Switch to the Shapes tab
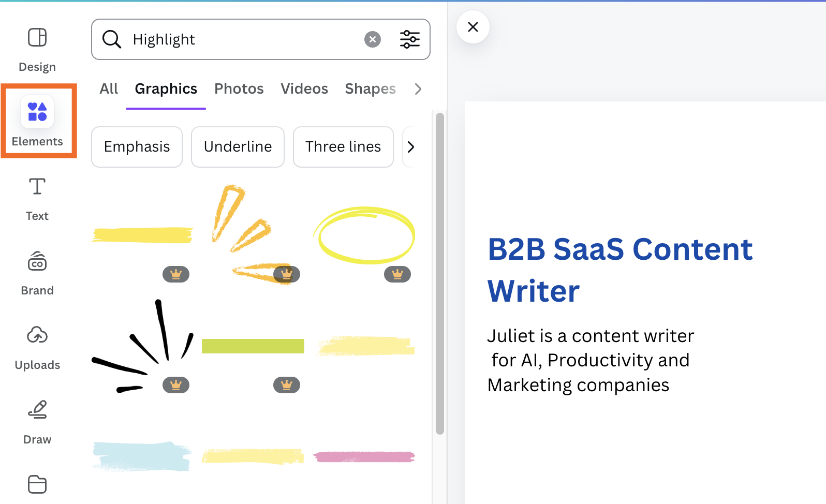This screenshot has height=504, width=826. (x=371, y=88)
